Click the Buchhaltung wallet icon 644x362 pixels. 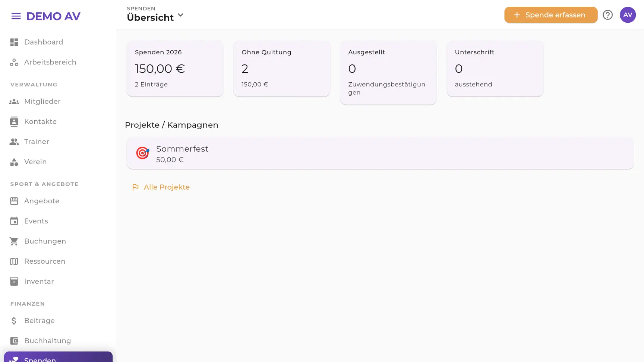pyautogui.click(x=14, y=341)
